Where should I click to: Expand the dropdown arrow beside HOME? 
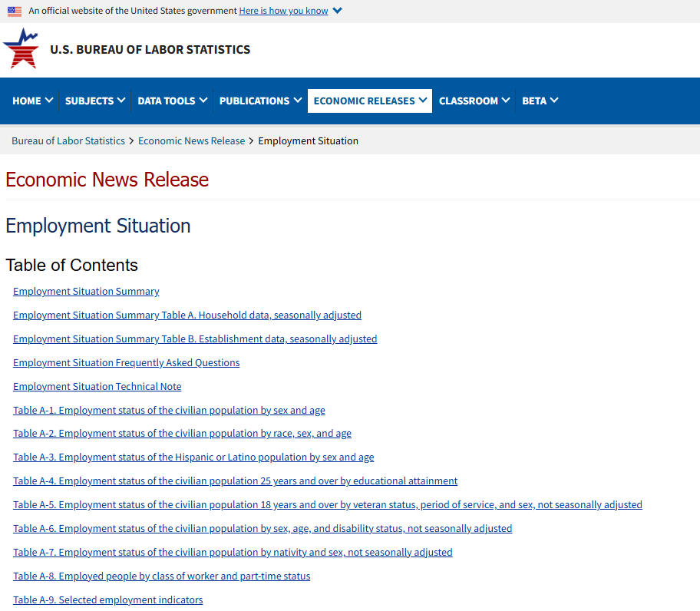[x=49, y=101]
